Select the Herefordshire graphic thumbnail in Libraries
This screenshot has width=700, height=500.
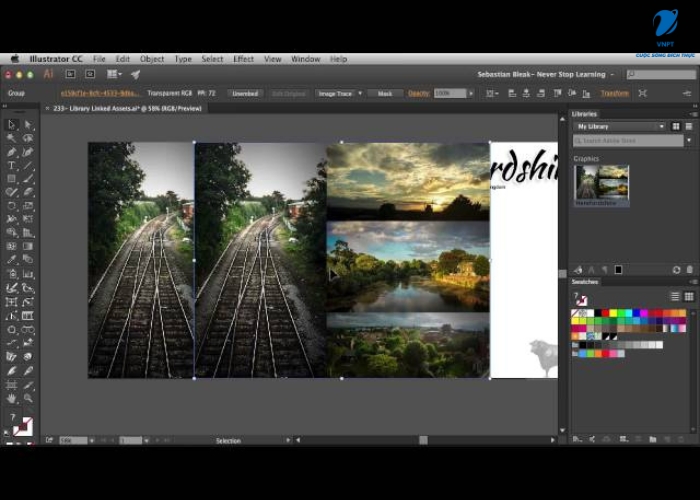tap(601, 186)
